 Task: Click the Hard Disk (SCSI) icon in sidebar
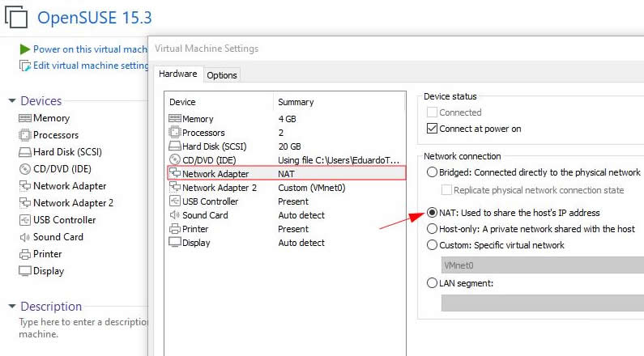click(x=24, y=152)
